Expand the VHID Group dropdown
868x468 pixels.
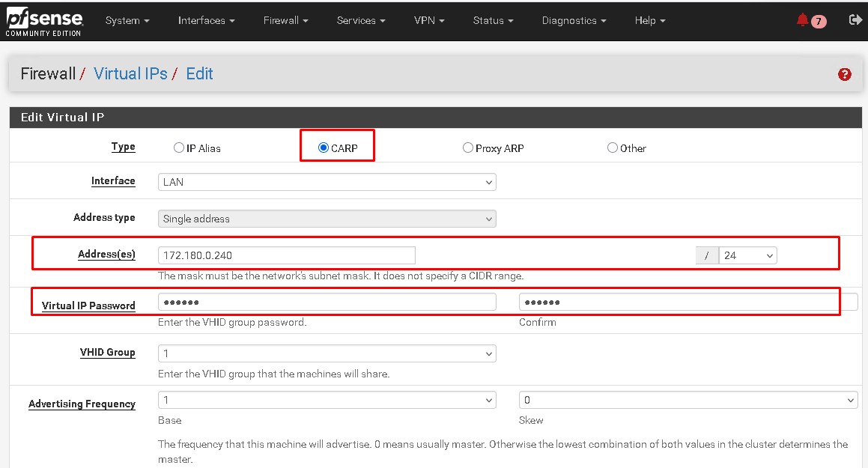[327, 353]
